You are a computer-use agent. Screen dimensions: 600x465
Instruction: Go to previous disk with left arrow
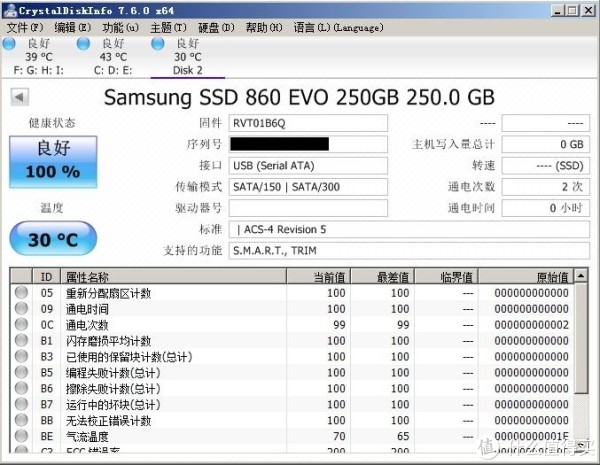[20, 97]
